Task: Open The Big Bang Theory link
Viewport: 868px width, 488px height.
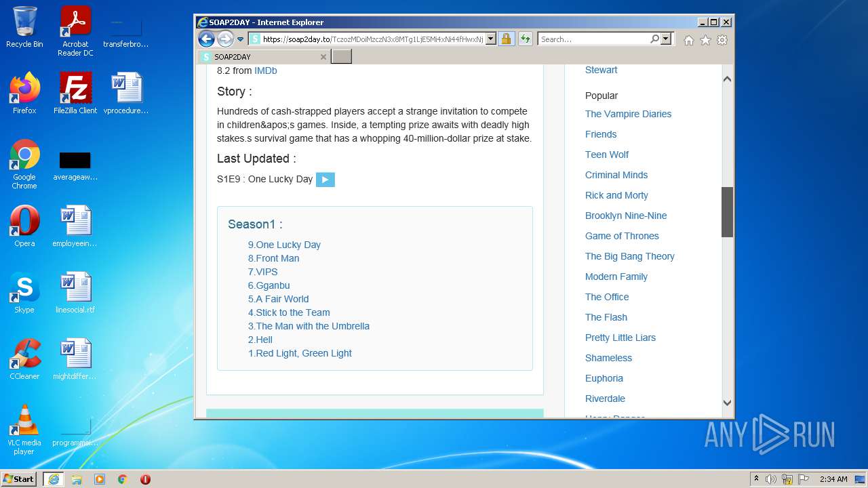Action: (630, 256)
